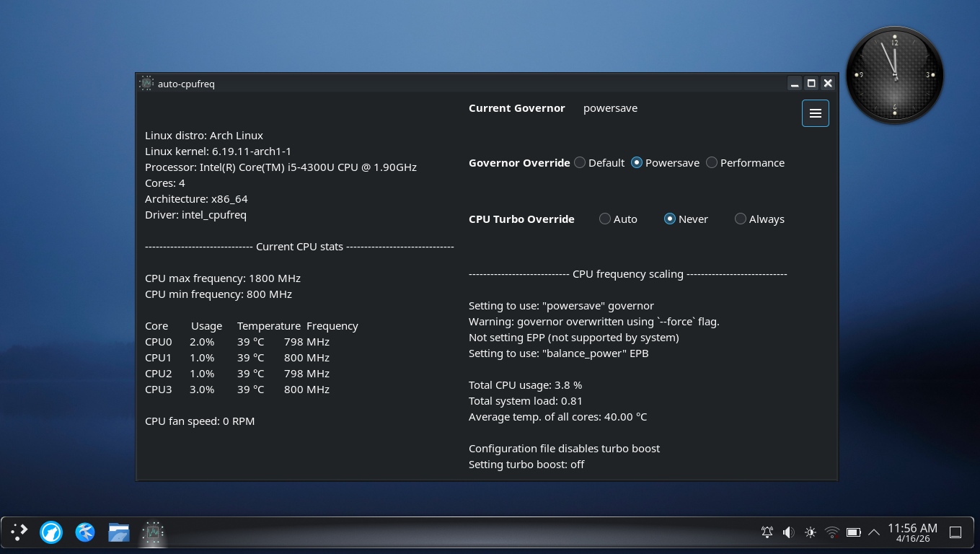Maximize the auto-cpufreq window
The width and height of the screenshot is (980, 554).
pyautogui.click(x=811, y=83)
